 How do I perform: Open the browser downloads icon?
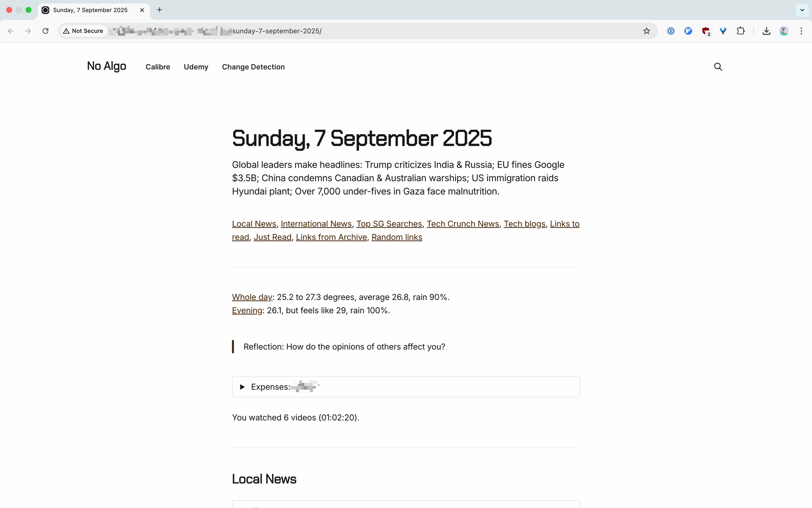766,31
